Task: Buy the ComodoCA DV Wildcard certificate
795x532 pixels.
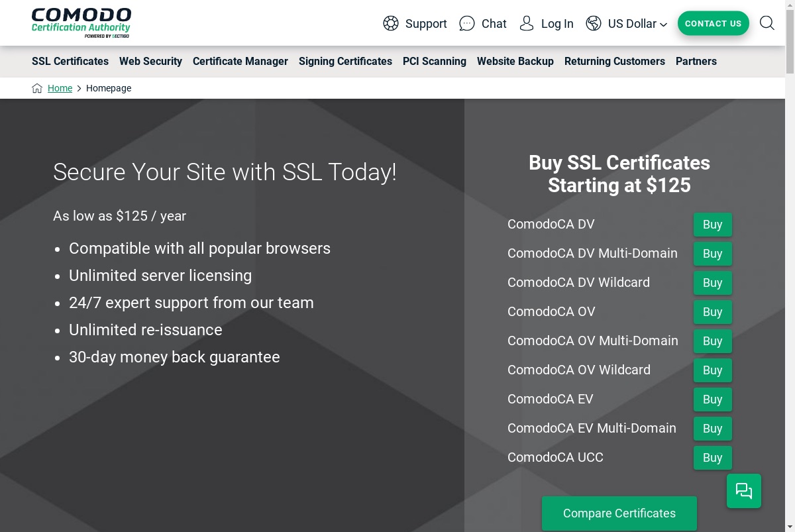Action: [x=713, y=283]
